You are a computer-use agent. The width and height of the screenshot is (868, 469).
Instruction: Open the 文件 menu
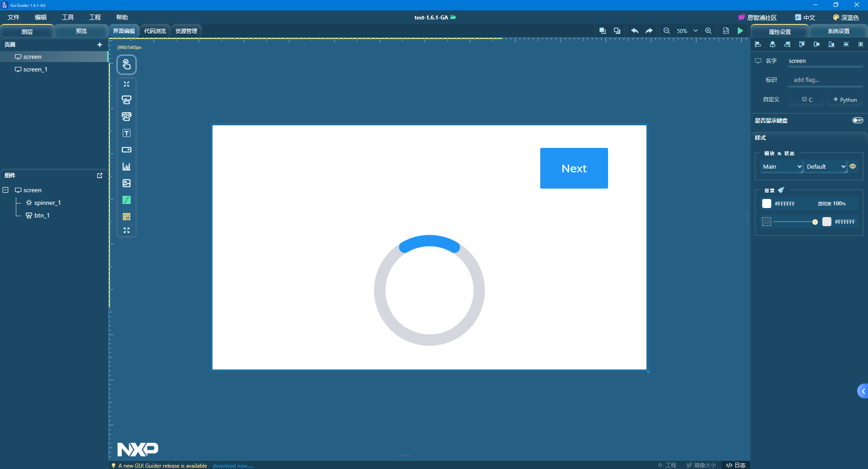[14, 17]
